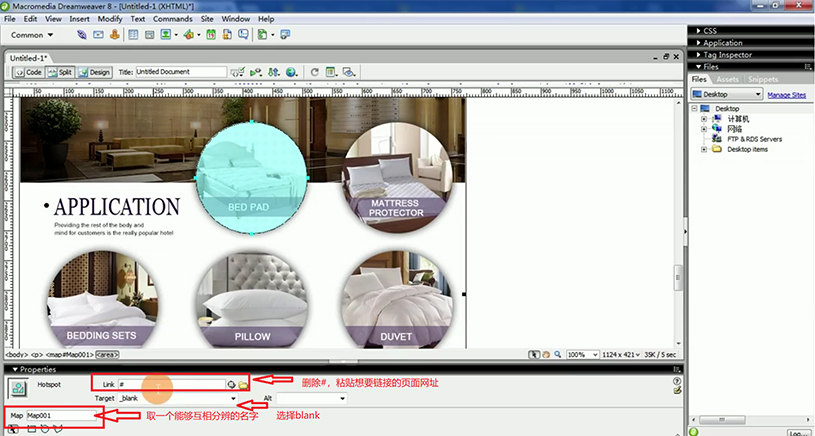Select the Hand tool in status bar
The height and width of the screenshot is (436, 815).
point(544,354)
